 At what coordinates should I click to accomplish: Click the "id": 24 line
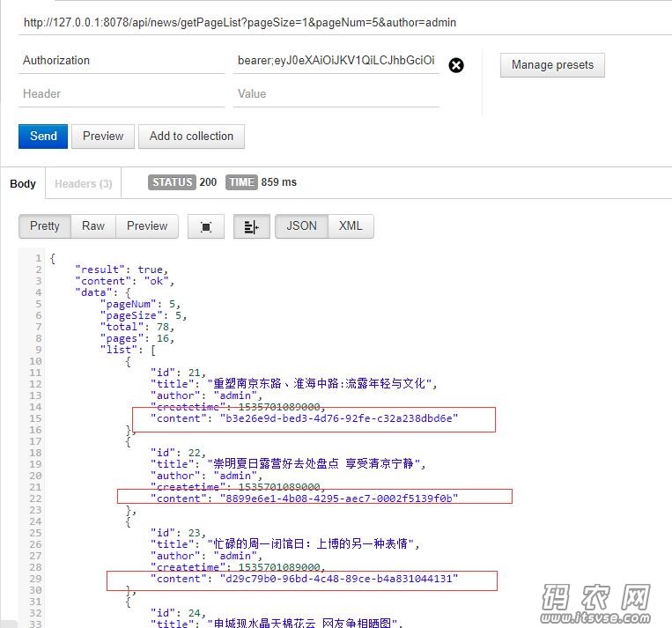[x=178, y=613]
